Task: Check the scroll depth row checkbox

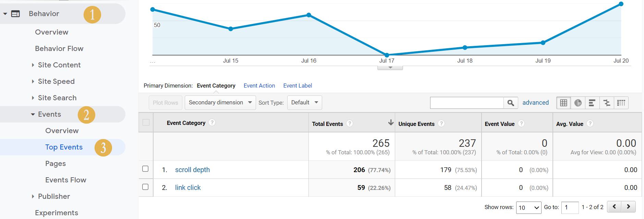Action: (x=145, y=169)
